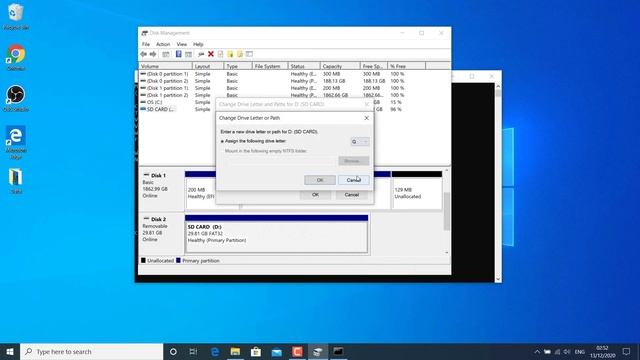Select the Disk 1 Basic label

[162, 189]
